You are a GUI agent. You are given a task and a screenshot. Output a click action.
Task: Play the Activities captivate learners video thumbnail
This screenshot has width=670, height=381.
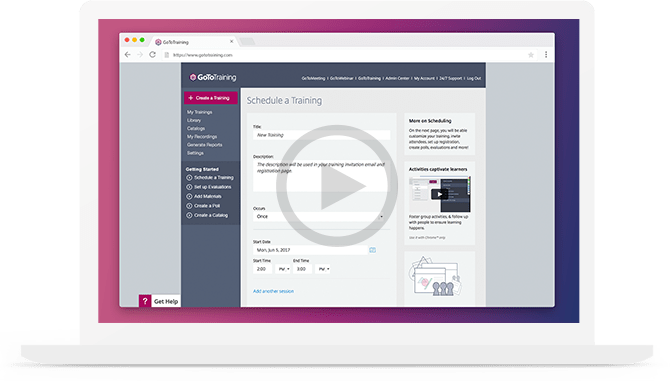click(x=439, y=194)
